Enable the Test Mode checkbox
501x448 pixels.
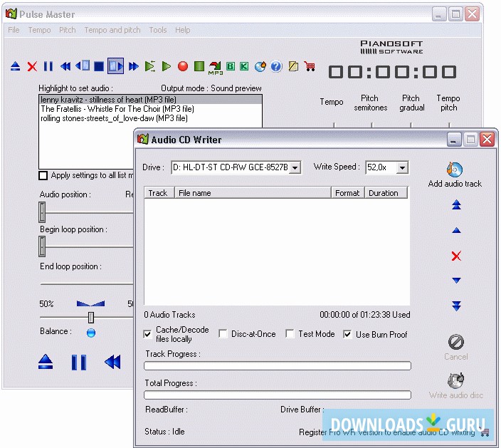point(290,334)
